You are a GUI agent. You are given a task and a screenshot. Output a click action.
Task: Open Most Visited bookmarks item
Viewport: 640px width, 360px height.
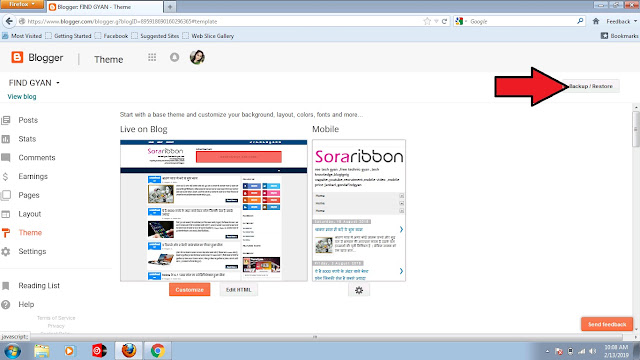pyautogui.click(x=22, y=36)
